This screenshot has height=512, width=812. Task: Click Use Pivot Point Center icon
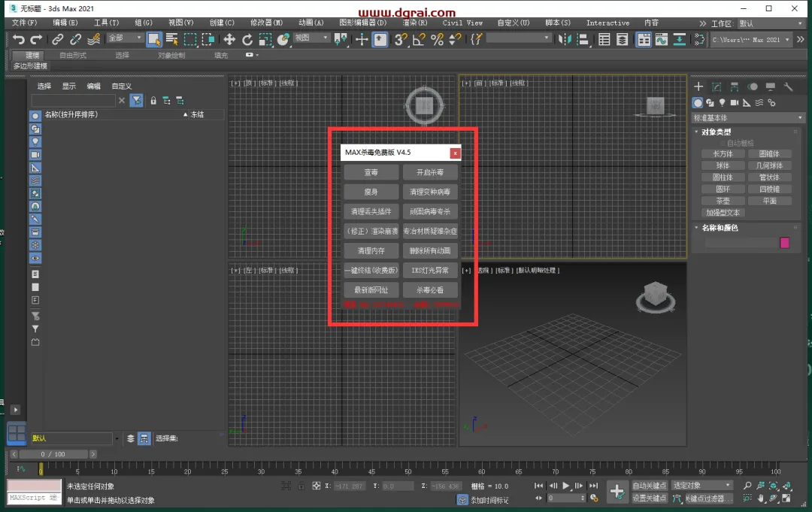(x=341, y=39)
